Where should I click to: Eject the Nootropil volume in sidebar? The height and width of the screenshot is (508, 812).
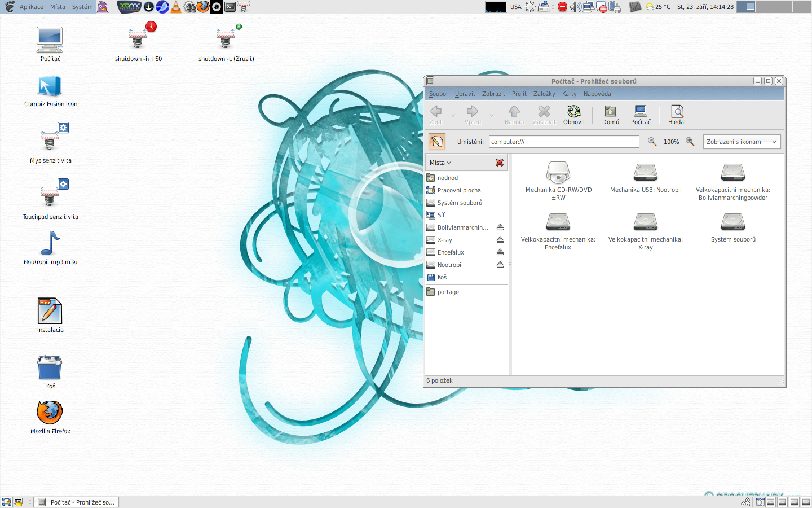(x=500, y=265)
